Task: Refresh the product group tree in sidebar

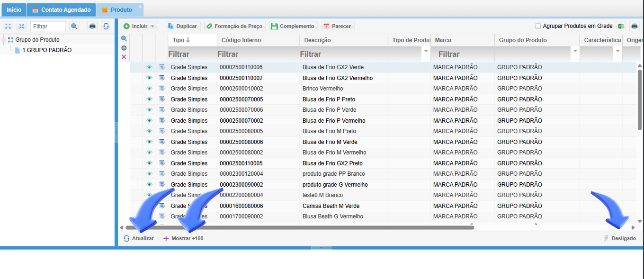Action: point(106,26)
